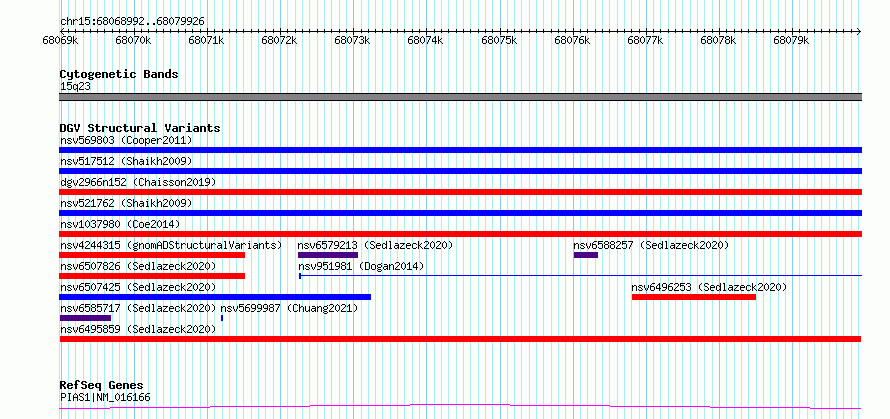
Task: Click the DGV Structural Variants track title
Action: tap(140, 128)
